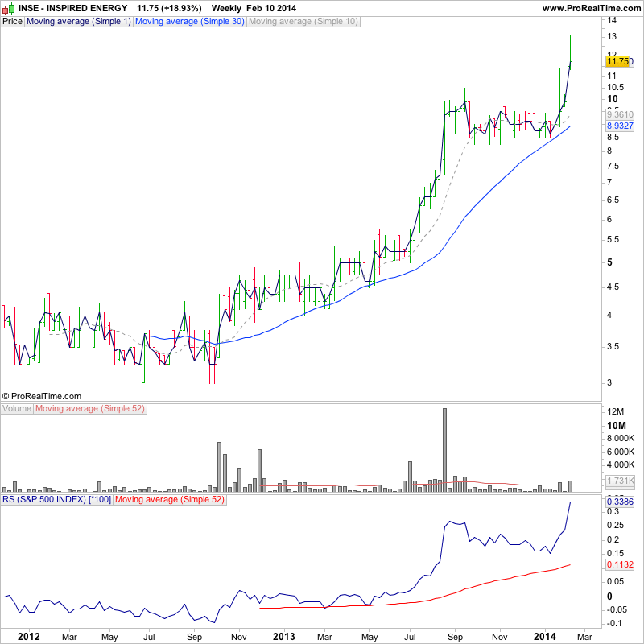Click the -0.1 label on RS axis

click(614, 623)
